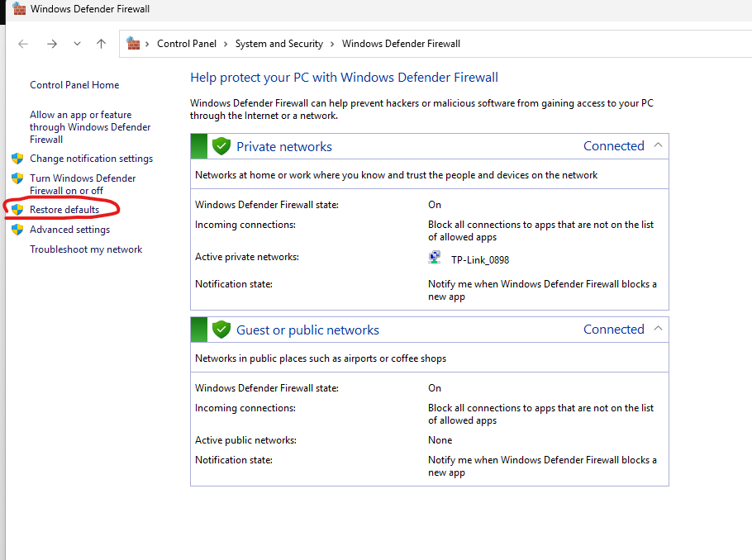Go up one level with Up arrow
Viewport: 752px width, 560px height.
[x=101, y=44]
